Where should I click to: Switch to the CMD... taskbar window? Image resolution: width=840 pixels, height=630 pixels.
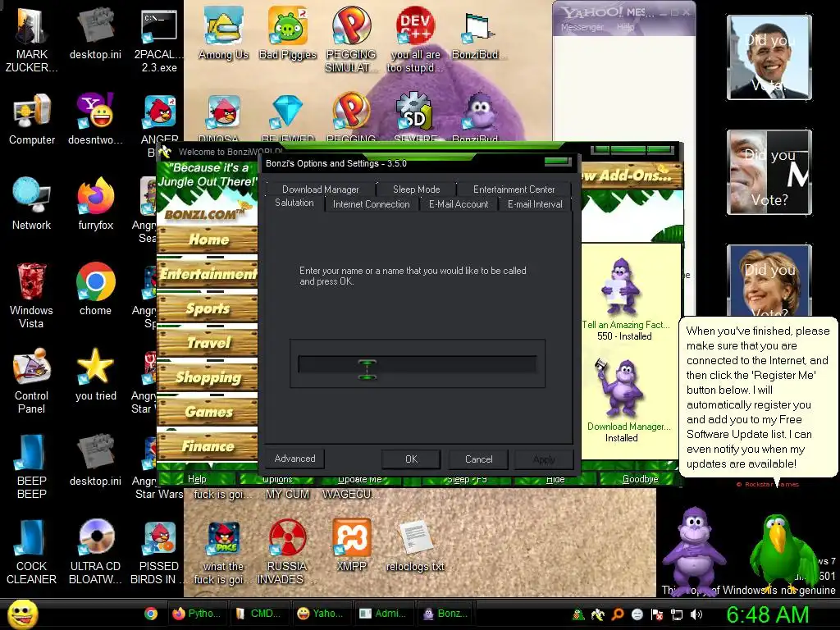pos(259,614)
